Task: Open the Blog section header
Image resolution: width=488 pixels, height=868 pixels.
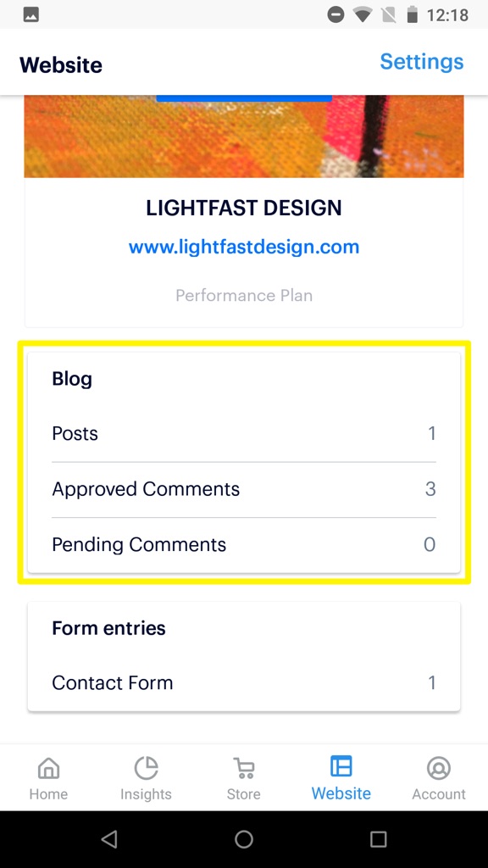Action: click(x=71, y=379)
